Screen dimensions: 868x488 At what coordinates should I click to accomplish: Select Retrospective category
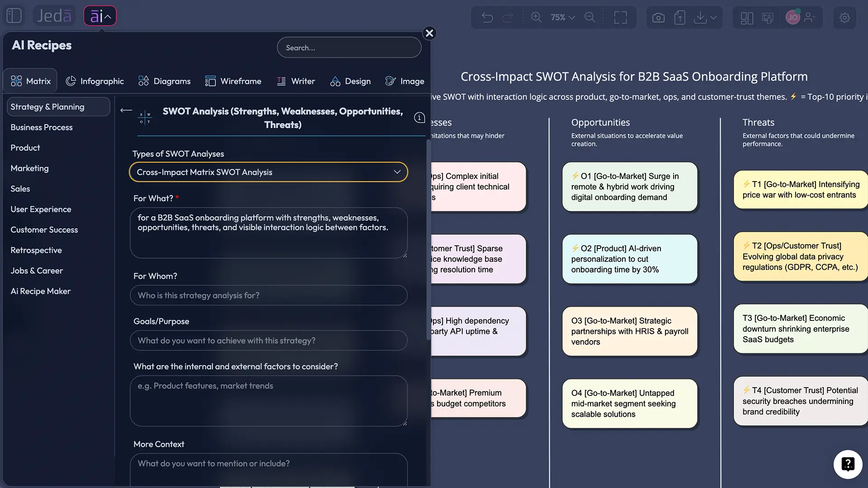point(36,250)
